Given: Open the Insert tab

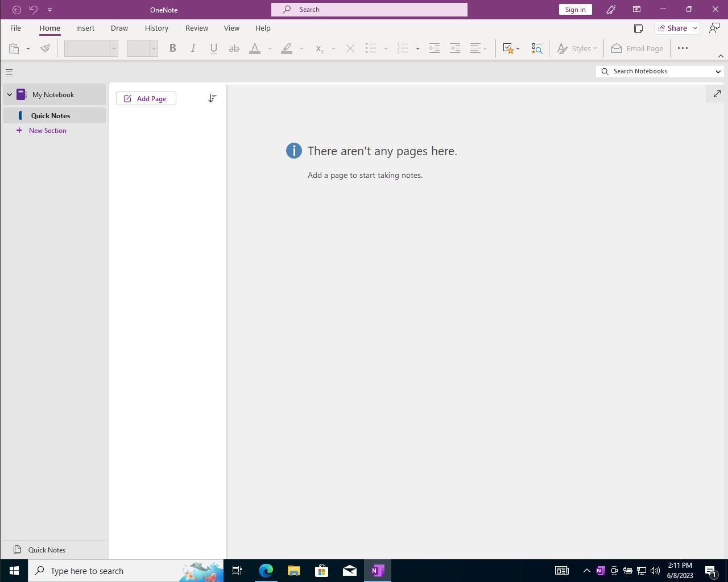Looking at the screenshot, I should (85, 28).
